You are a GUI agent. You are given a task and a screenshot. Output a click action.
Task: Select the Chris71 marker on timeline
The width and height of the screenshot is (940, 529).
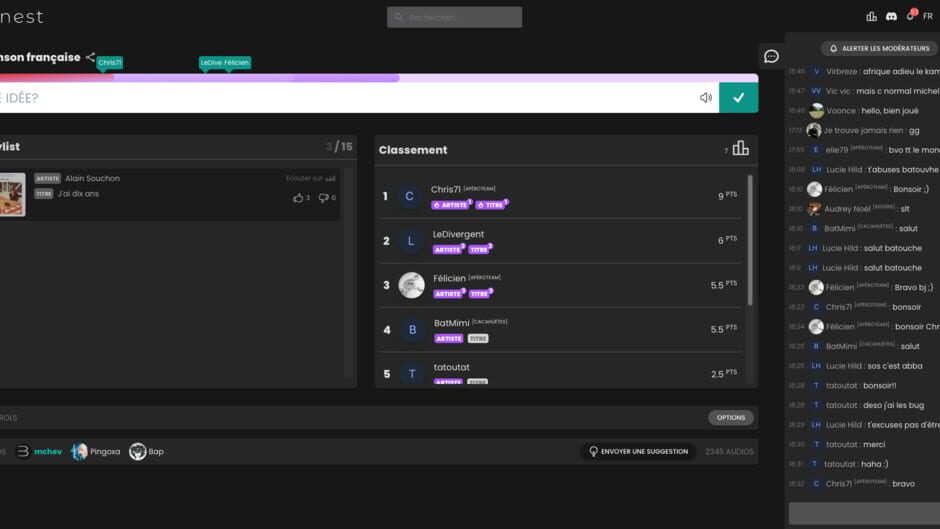click(110, 62)
